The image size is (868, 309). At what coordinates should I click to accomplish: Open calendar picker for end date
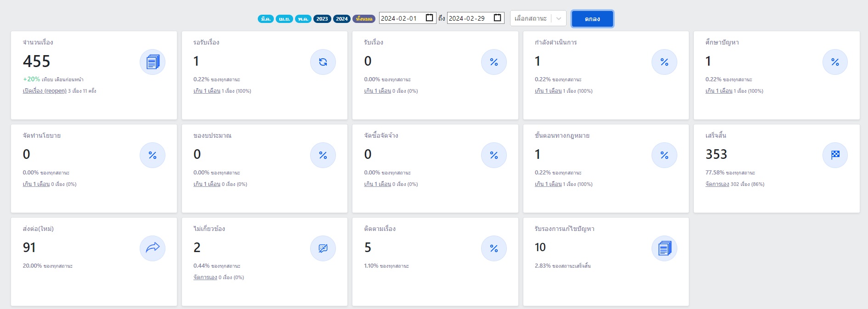point(497,18)
